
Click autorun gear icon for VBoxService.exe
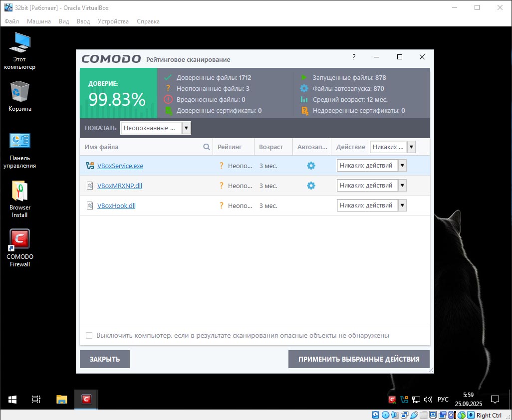point(311,166)
